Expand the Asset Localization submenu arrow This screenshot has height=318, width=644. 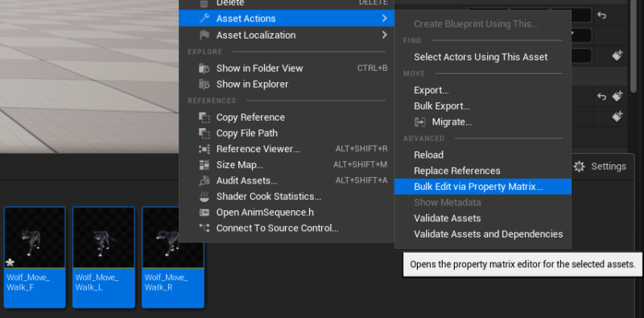384,35
